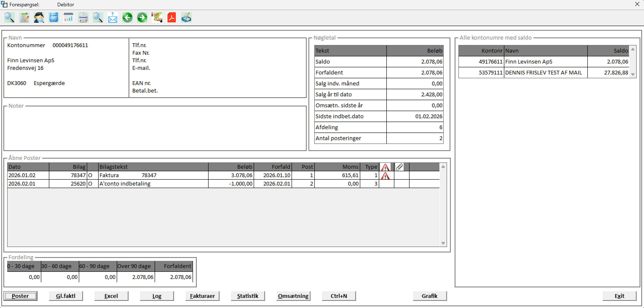Click the Exit button
This screenshot has height=308, width=644.
pyautogui.click(x=619, y=296)
